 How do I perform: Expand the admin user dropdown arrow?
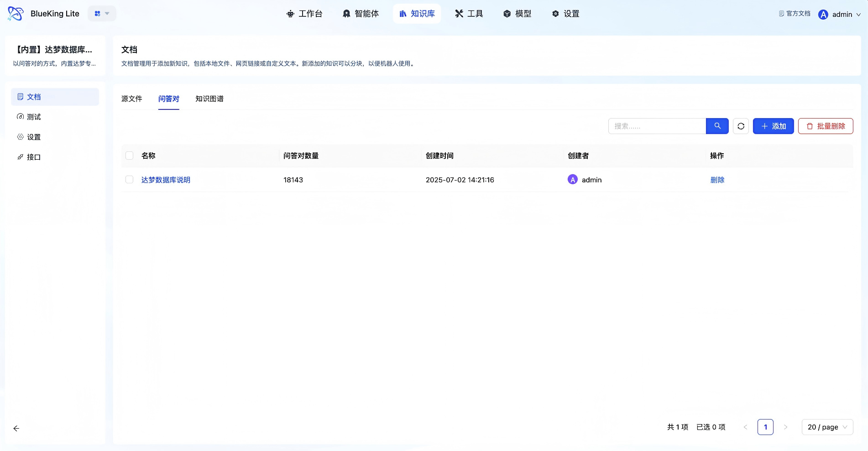(858, 15)
